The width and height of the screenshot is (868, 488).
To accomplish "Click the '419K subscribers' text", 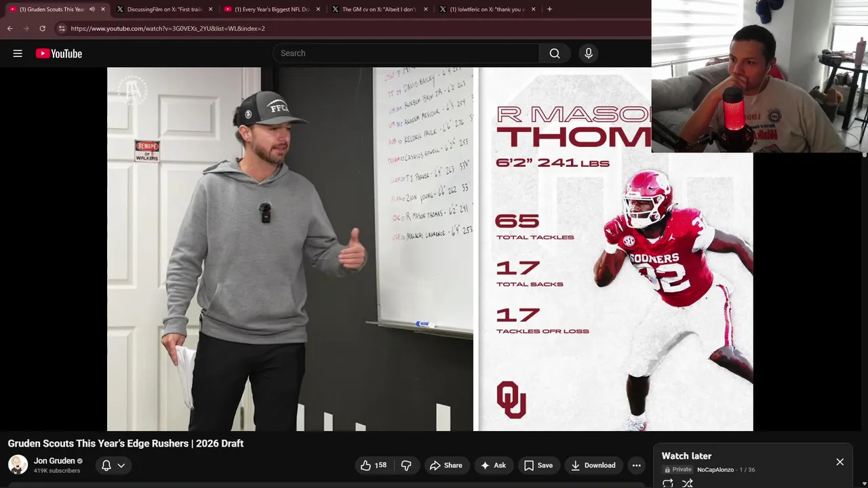I will click(57, 471).
